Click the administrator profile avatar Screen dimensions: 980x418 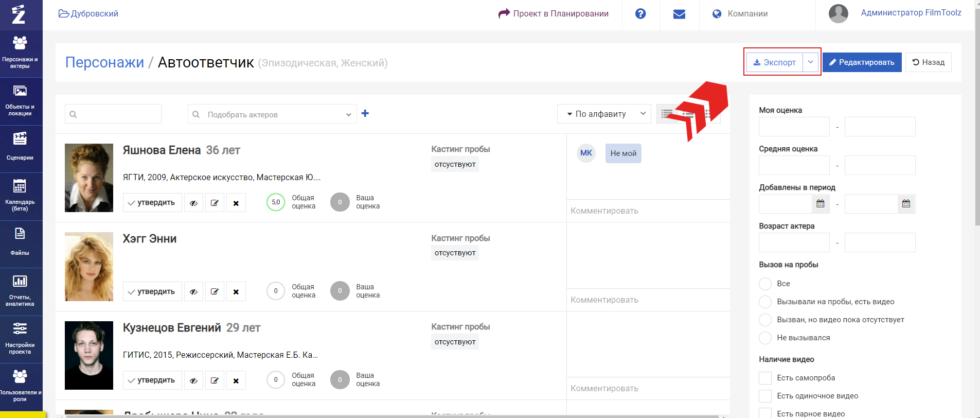click(x=839, y=13)
